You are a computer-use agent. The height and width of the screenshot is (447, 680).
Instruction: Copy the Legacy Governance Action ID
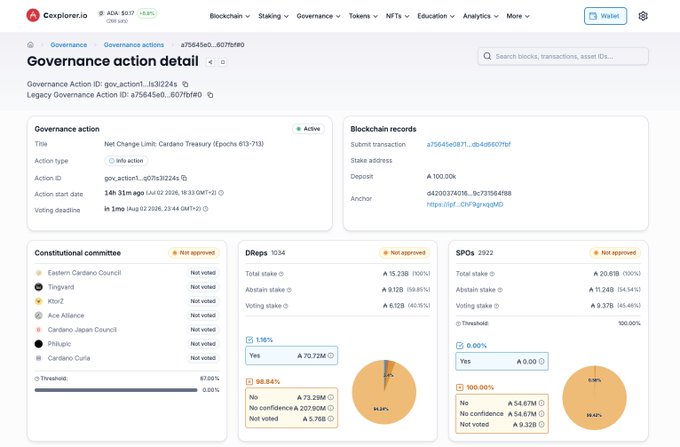tap(210, 95)
